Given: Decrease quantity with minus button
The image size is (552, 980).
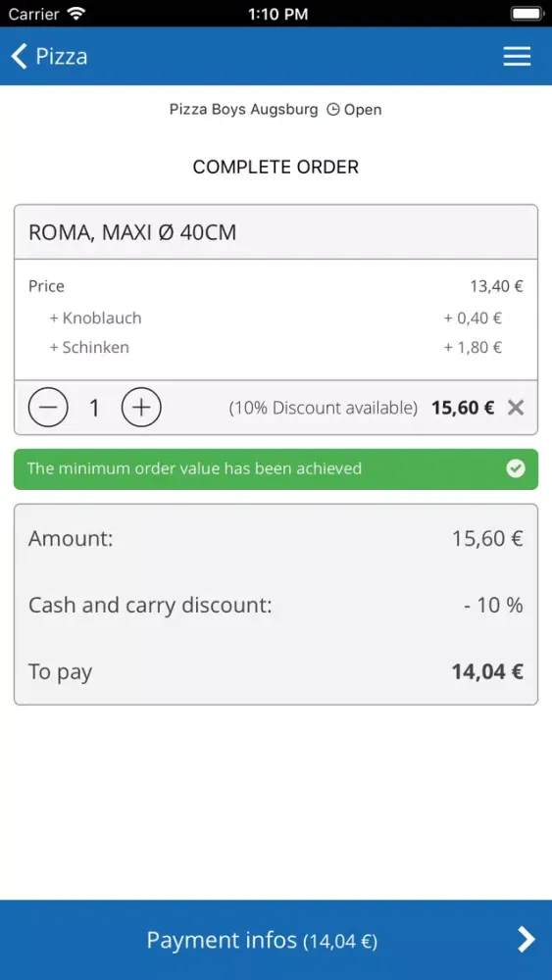Looking at the screenshot, I should pos(48,408).
